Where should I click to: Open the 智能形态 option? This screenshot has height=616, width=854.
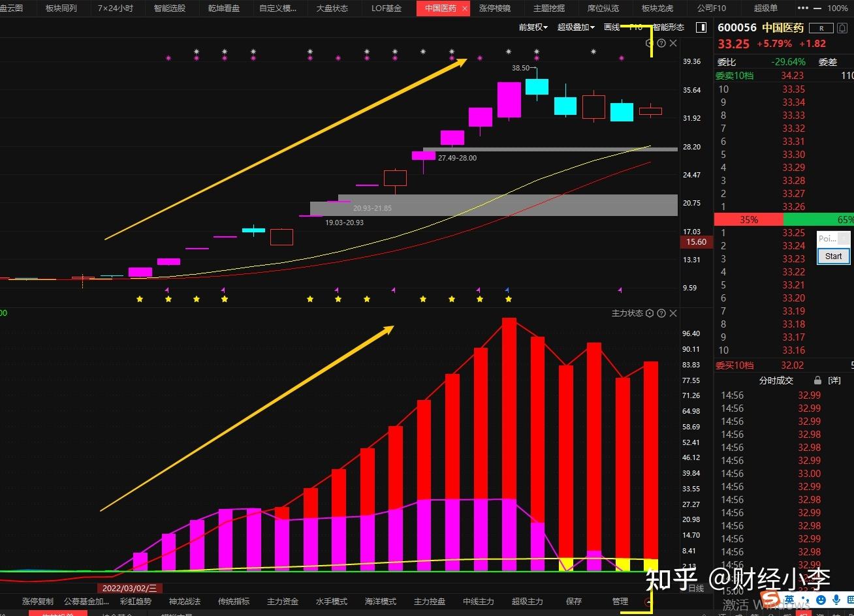pyautogui.click(x=669, y=27)
